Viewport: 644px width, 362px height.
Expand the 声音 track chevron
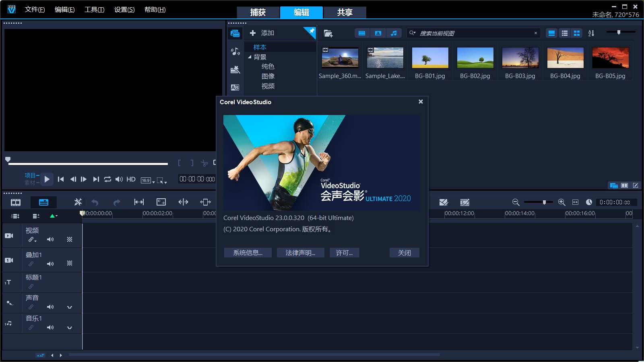click(70, 307)
